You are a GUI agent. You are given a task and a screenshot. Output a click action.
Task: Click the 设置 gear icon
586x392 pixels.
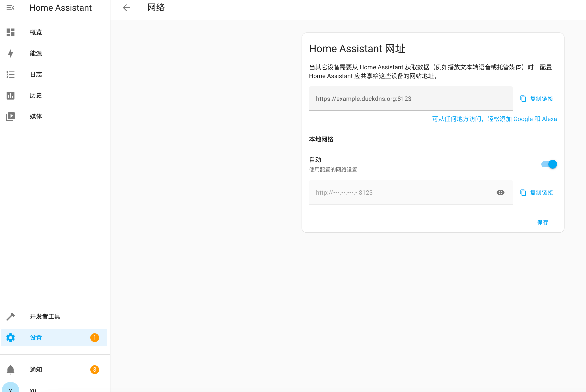[x=11, y=337]
